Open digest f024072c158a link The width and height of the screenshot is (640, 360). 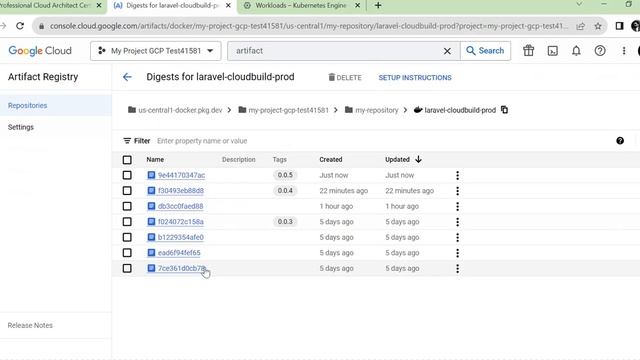pos(181,222)
